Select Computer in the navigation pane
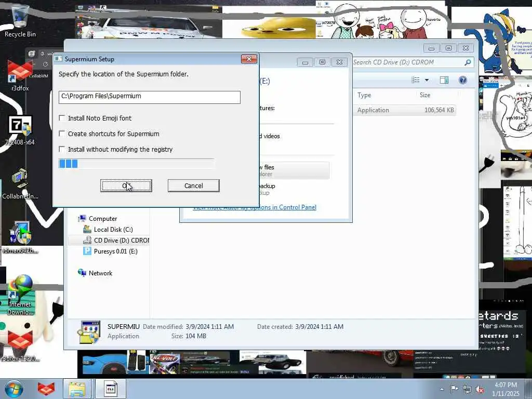This screenshot has height=399, width=532. pos(103,219)
